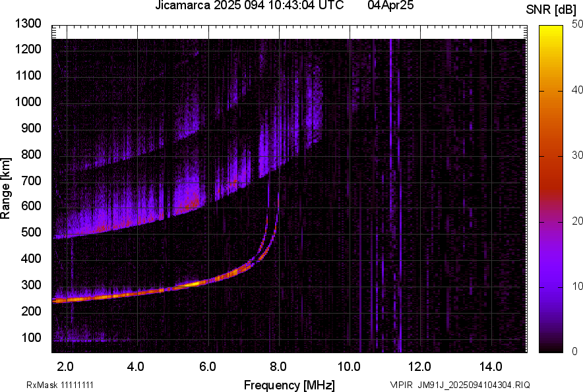The width and height of the screenshot is (583, 392).
Task: Click the frequency tick label '10.0'
Action: 349,367
